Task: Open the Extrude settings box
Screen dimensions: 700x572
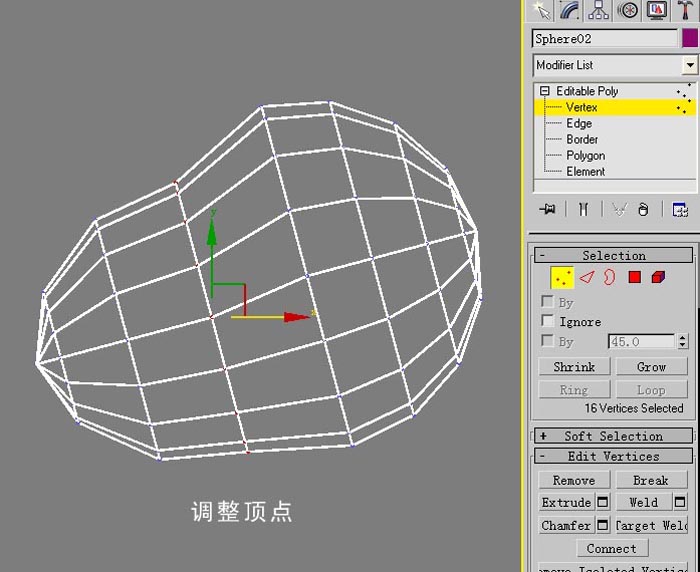Action: coord(603,502)
